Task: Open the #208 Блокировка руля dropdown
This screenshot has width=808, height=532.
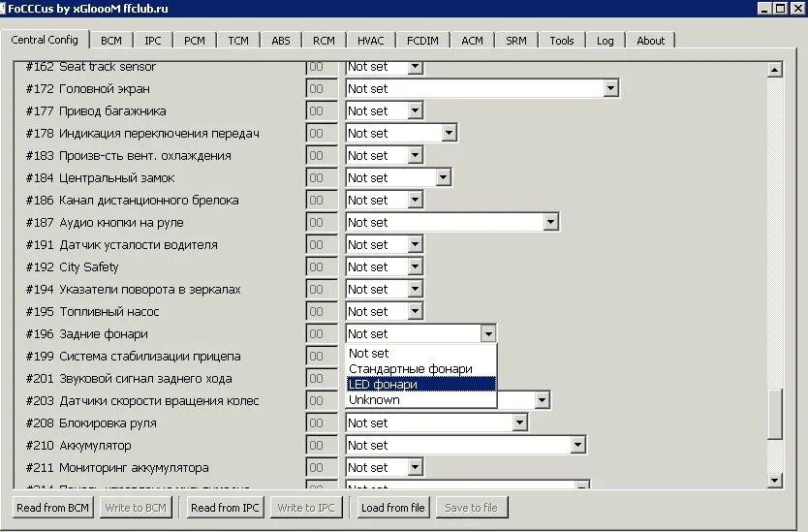Action: point(519,422)
